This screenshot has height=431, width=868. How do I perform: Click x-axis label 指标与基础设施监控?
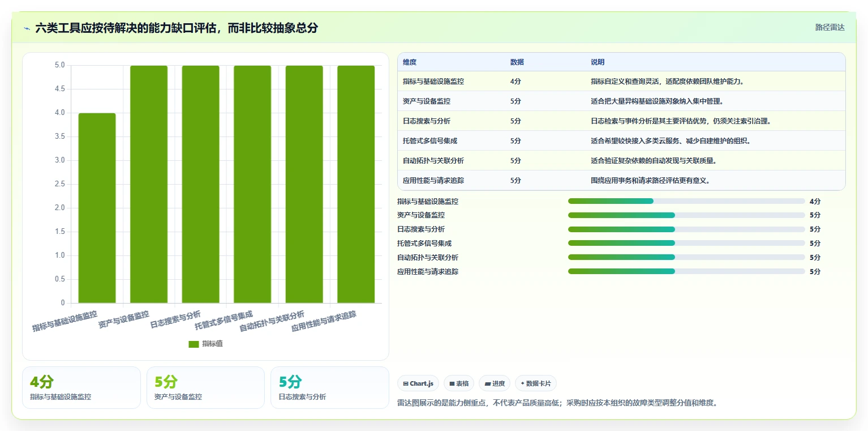tap(65, 321)
